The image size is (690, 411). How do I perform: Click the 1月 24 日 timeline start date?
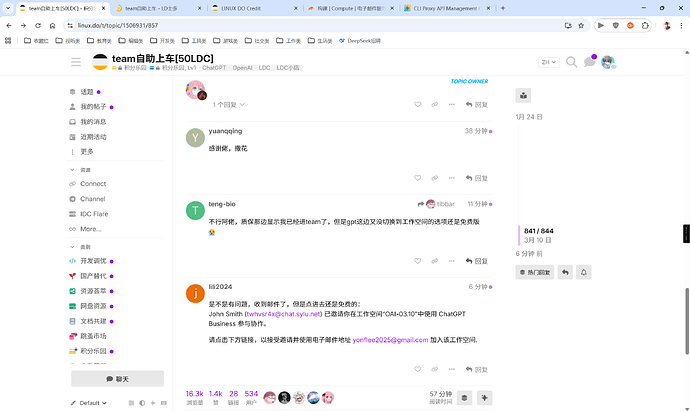[x=529, y=117]
